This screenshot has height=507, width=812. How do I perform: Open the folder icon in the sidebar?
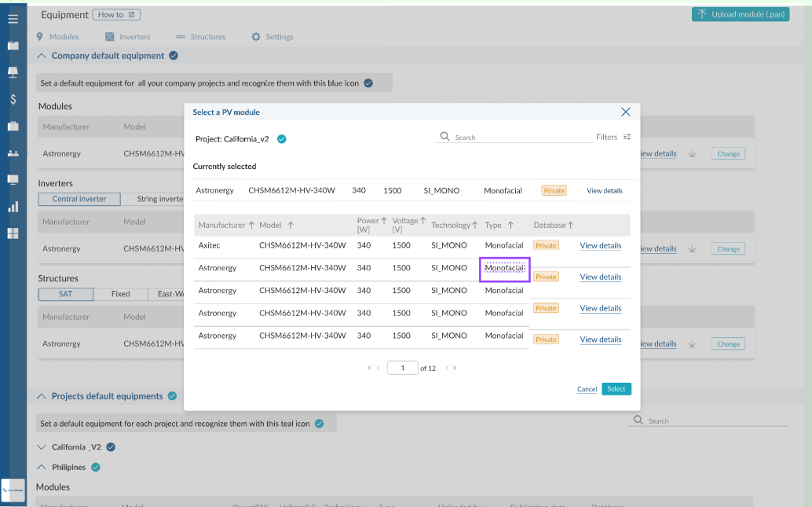pyautogui.click(x=13, y=46)
